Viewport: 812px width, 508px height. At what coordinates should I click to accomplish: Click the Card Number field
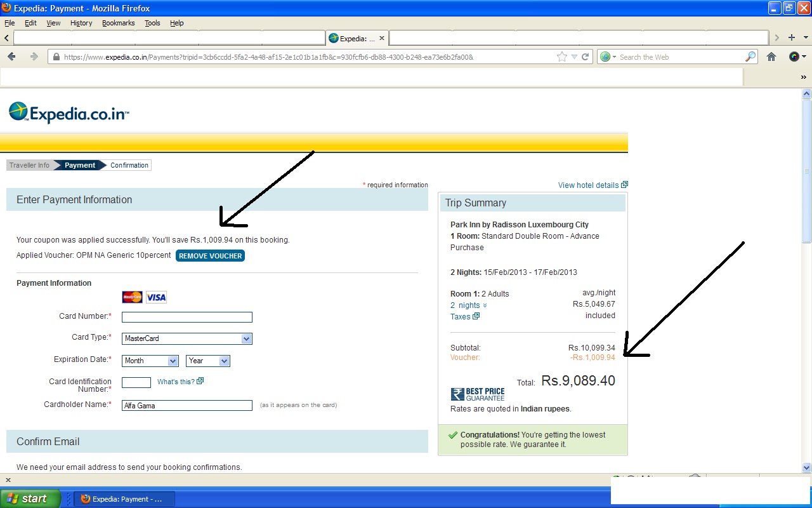[187, 317]
